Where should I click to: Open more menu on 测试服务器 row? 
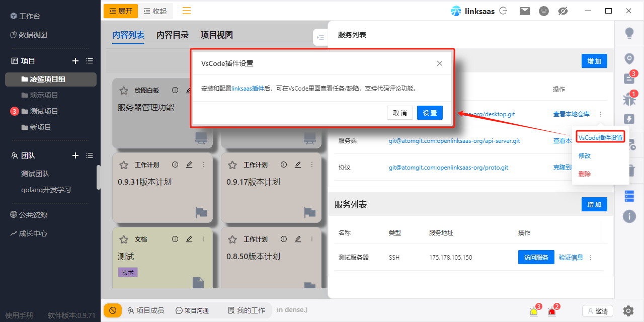[x=591, y=257]
